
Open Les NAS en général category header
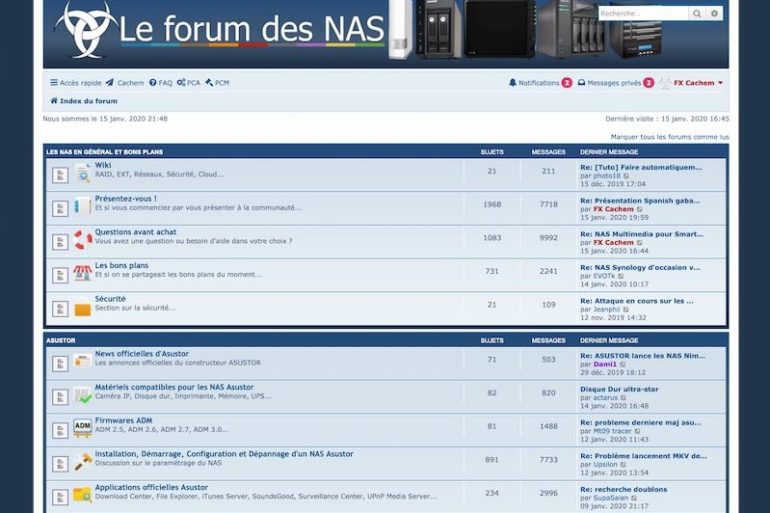coord(105,152)
